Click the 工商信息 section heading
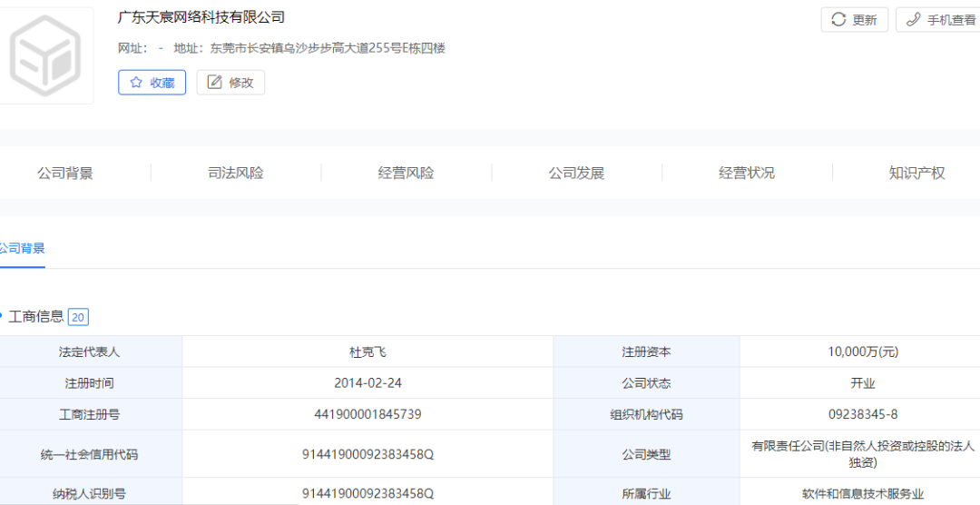Screen dimensions: 980x505 [36, 317]
